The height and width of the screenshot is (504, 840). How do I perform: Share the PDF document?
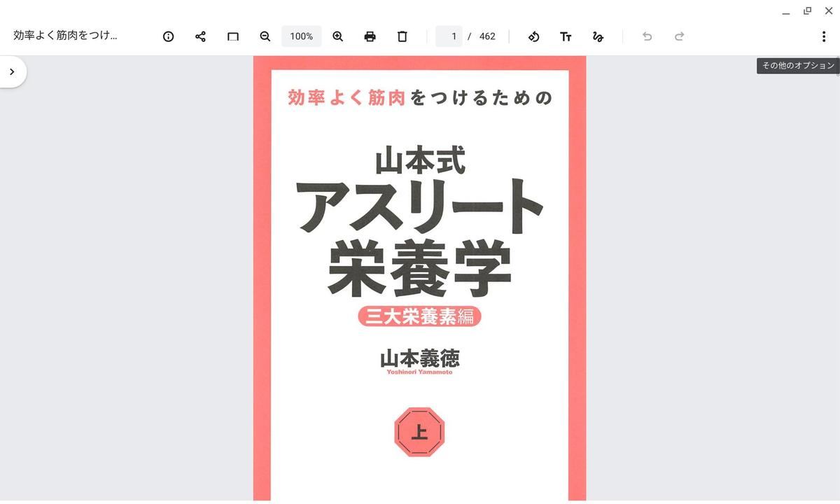click(x=200, y=36)
